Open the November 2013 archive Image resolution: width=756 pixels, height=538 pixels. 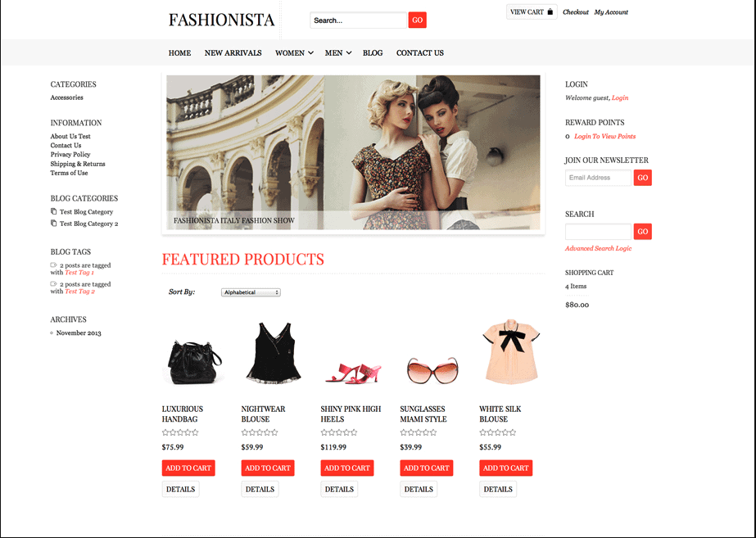point(79,333)
